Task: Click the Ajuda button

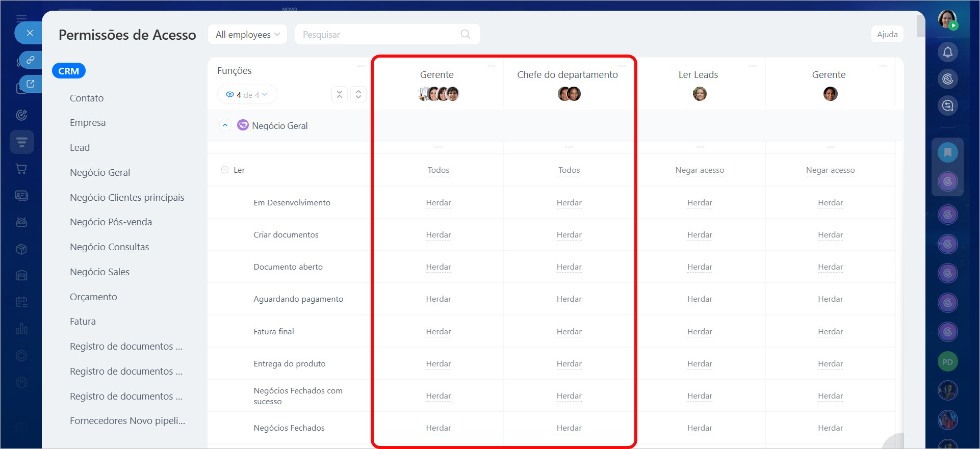Action: (x=887, y=34)
